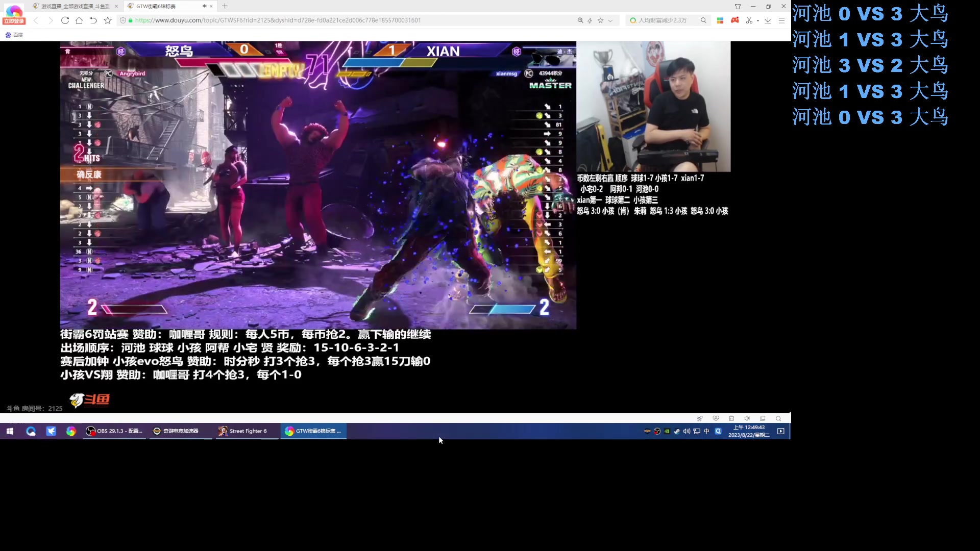Click the zoom magnifier in status bar
The height and width of the screenshot is (551, 980).
point(778,418)
